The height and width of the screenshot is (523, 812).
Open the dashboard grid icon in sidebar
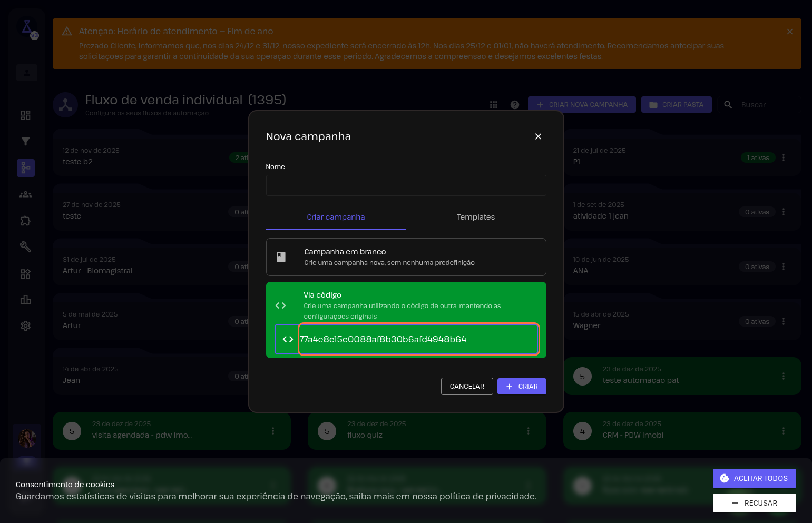[x=25, y=115]
